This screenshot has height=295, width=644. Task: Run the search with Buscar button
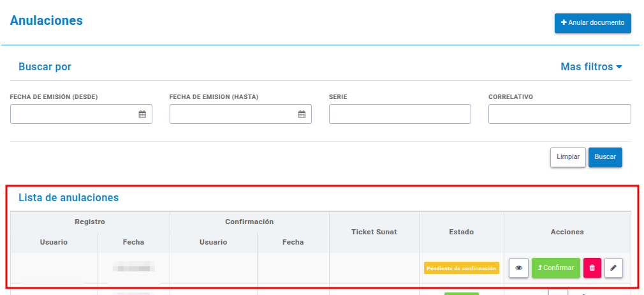[605, 157]
